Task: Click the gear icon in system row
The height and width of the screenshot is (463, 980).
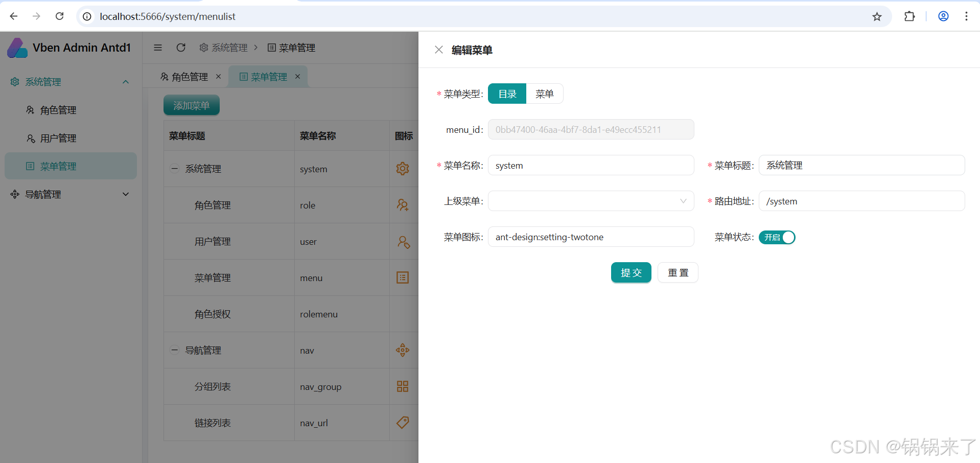Action: 403,169
